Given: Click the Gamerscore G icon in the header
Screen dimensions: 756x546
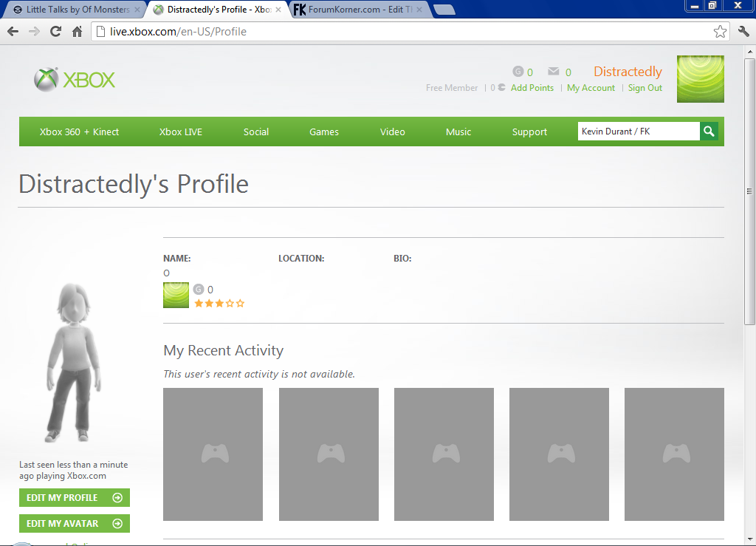Looking at the screenshot, I should (518, 72).
